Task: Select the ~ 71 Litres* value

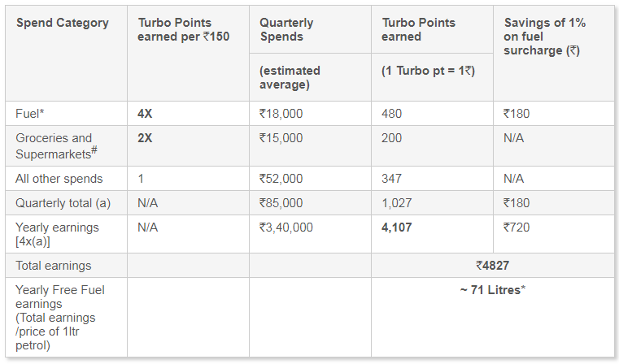Action: click(493, 290)
